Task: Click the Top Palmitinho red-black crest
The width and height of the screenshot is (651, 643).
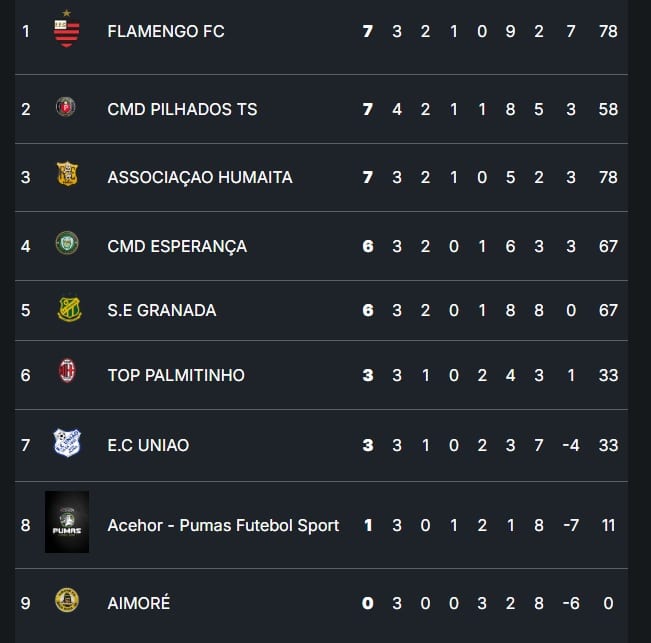Action: click(x=67, y=371)
